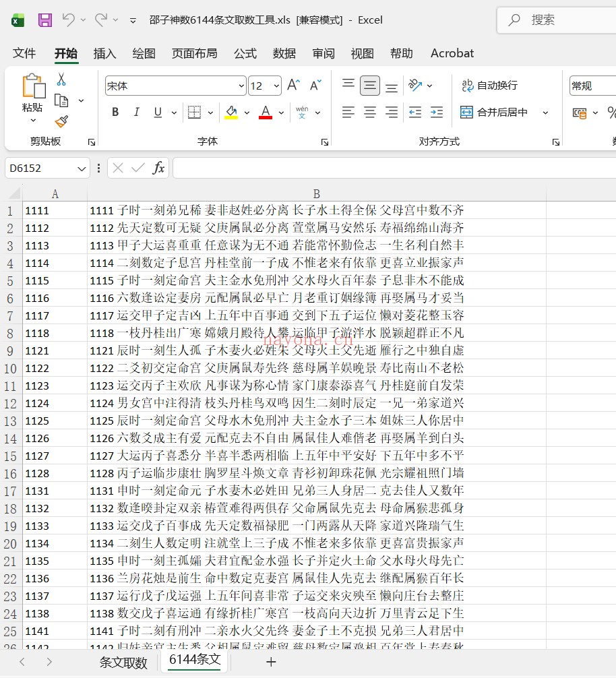616x678 pixels.
Task: Click the fx Insert Function icon
Action: 158,168
